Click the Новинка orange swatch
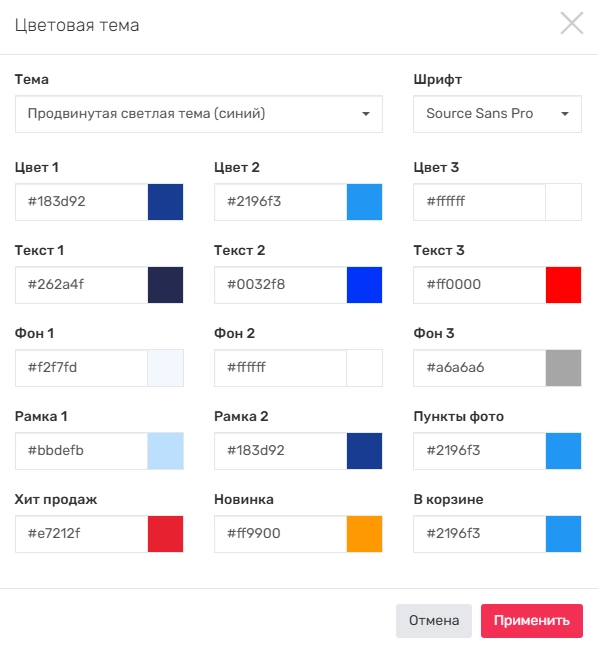598x653 pixels. tap(364, 534)
